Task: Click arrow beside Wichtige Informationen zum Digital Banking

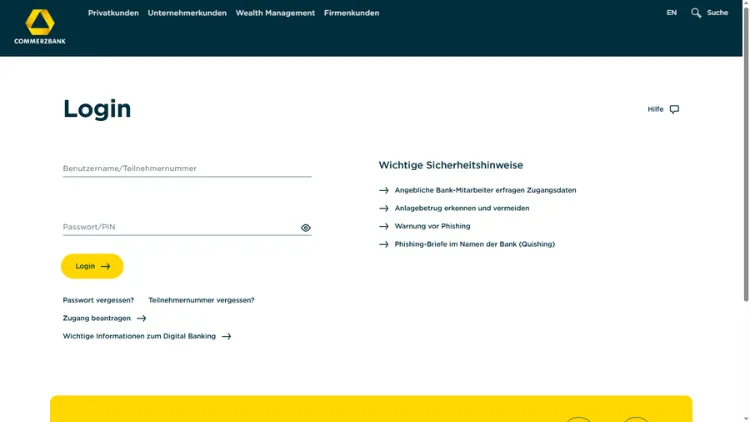Action: point(226,336)
